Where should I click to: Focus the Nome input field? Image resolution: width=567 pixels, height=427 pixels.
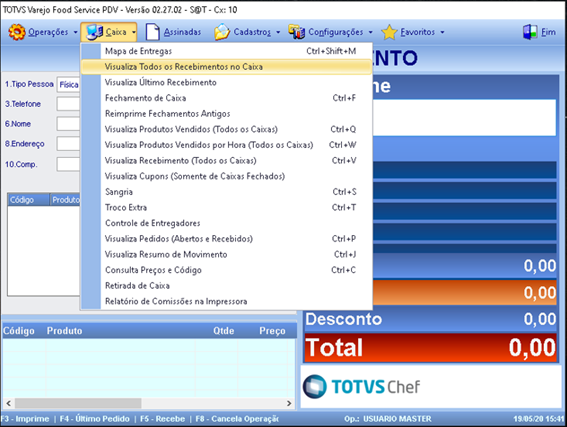68,124
